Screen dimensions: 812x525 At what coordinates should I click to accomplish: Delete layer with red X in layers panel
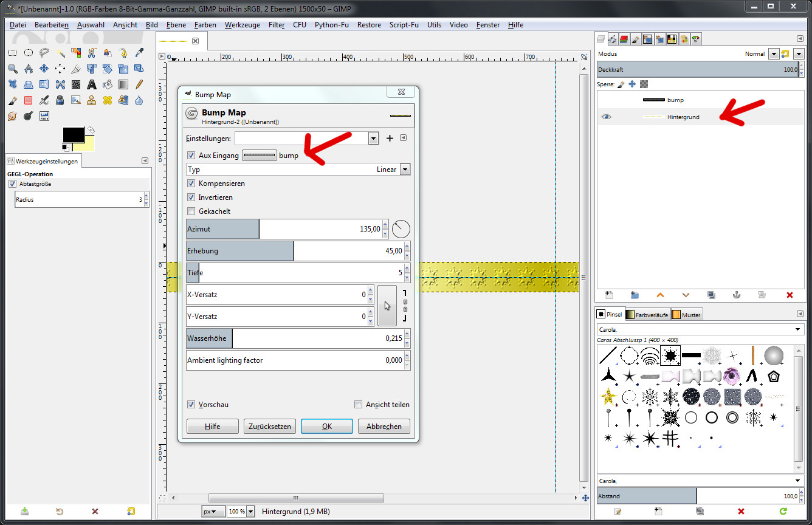[790, 295]
